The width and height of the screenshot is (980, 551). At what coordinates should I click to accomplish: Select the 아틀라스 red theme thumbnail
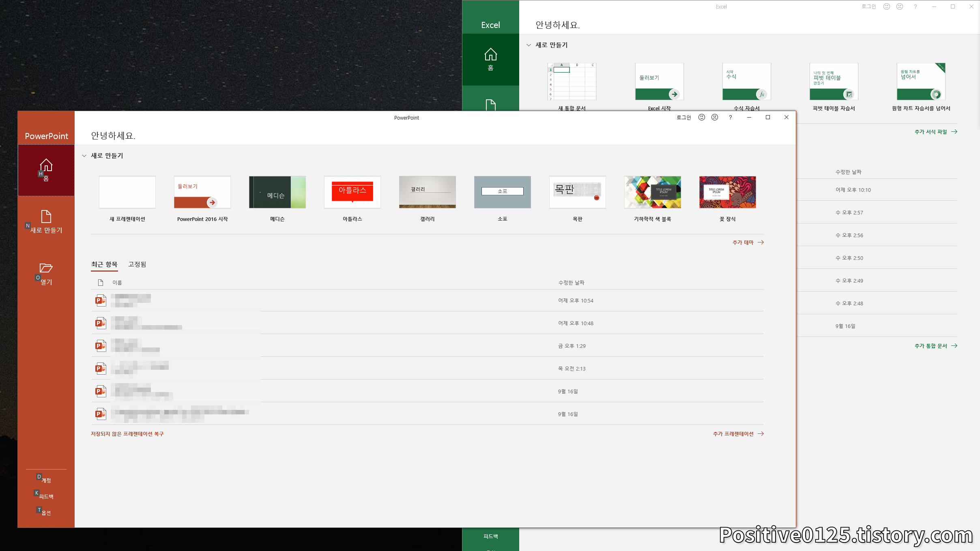point(352,192)
